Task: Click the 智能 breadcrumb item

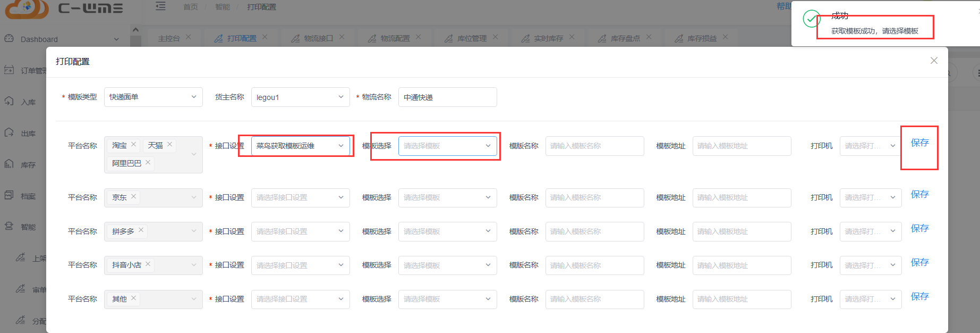Action: click(x=223, y=7)
